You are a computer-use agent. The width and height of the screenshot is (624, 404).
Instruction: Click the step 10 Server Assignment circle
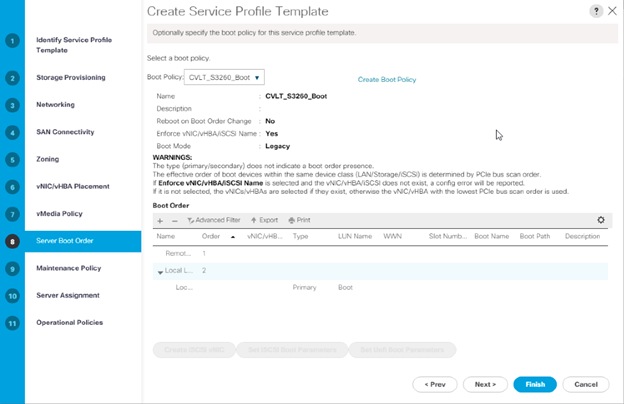(12, 295)
